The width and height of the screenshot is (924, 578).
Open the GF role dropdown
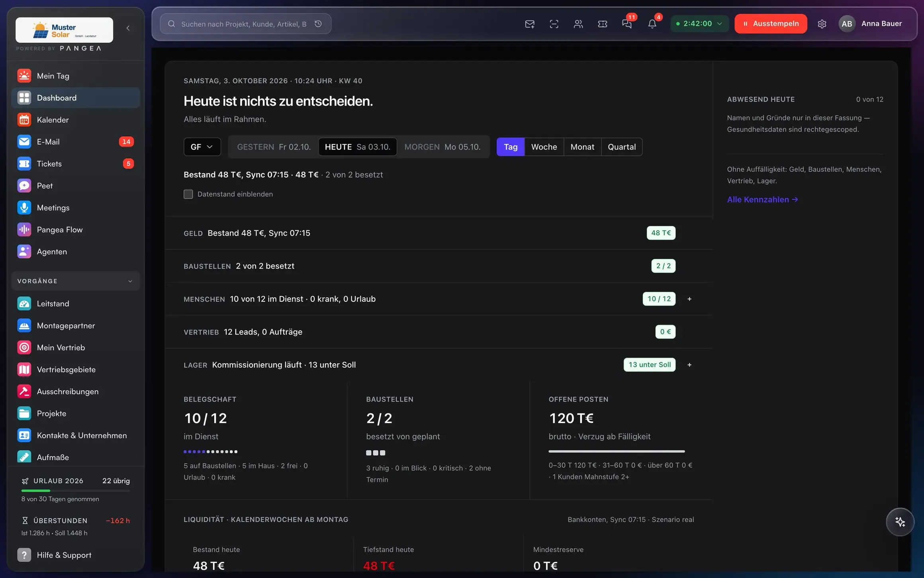(x=202, y=147)
